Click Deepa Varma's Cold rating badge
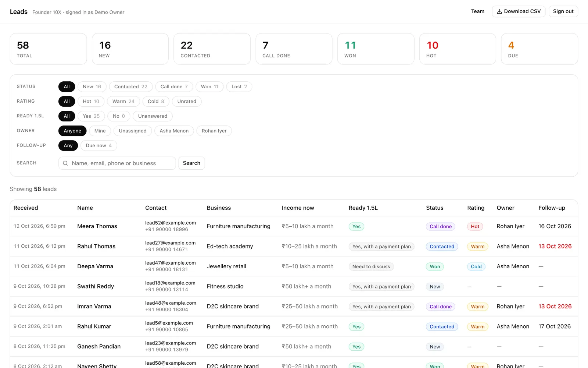This screenshot has width=588, height=368. 476,266
